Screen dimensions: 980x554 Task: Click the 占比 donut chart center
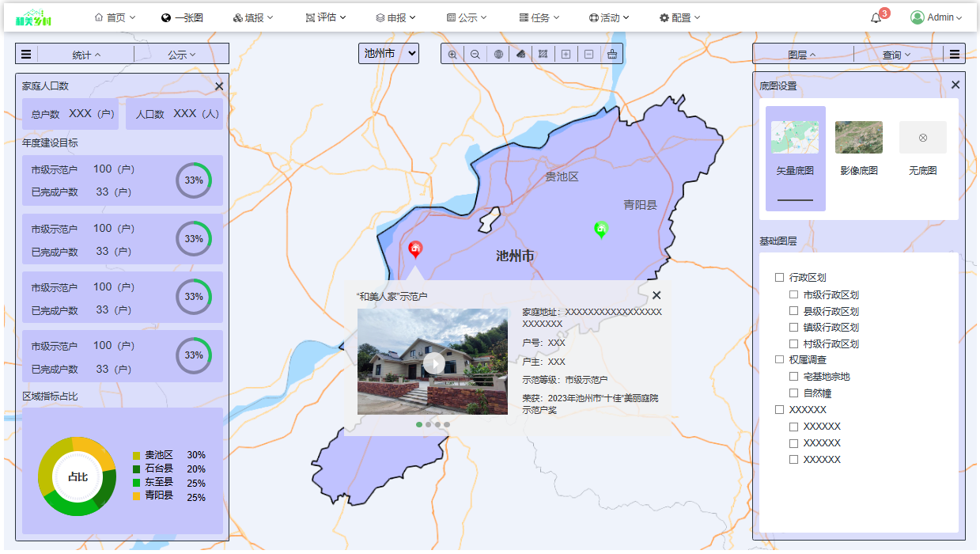[78, 476]
